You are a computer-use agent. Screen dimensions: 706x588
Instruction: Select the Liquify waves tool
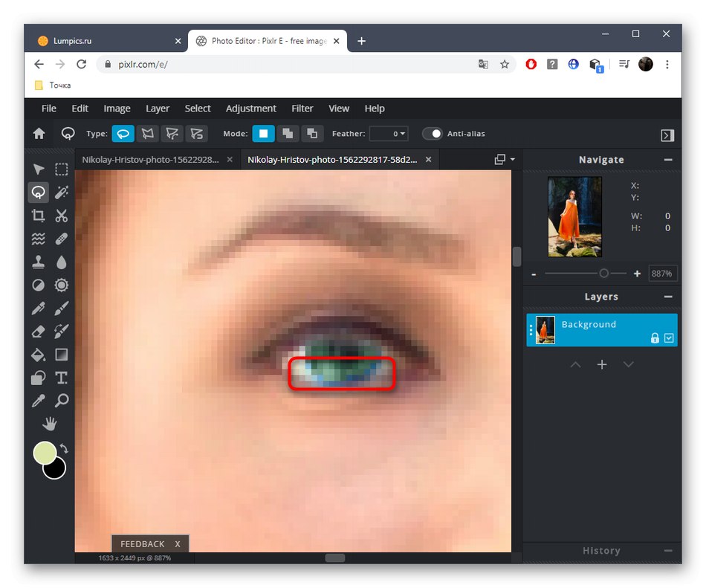[39, 239]
